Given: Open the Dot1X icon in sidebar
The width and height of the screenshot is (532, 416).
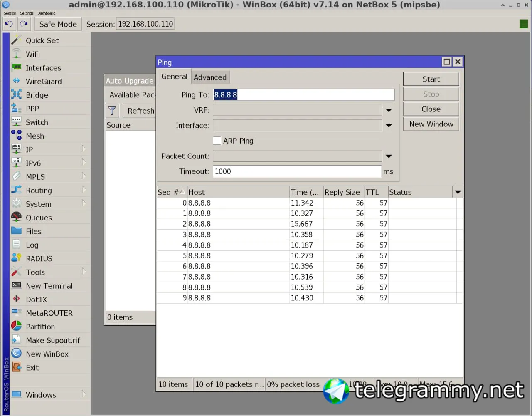Looking at the screenshot, I should (x=16, y=299).
